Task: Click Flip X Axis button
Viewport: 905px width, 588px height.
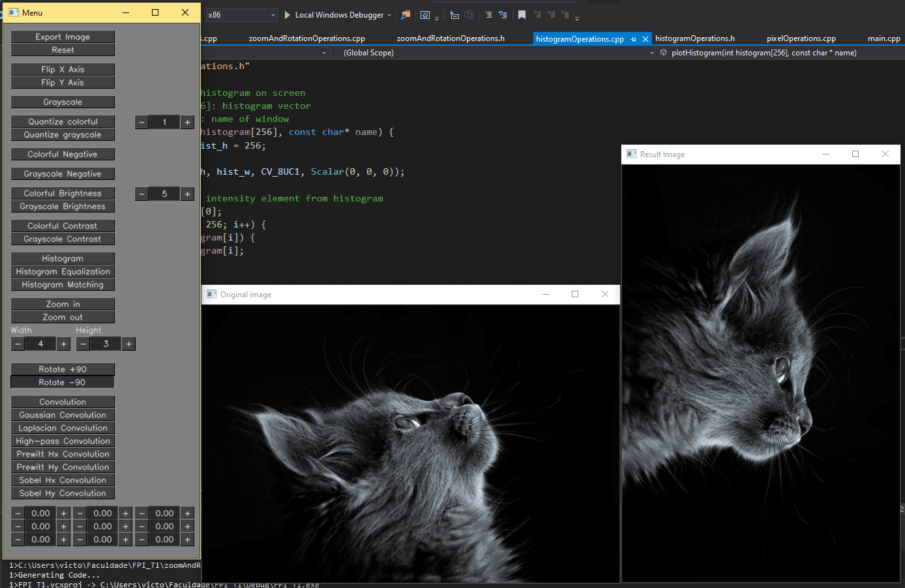Action: pos(63,70)
